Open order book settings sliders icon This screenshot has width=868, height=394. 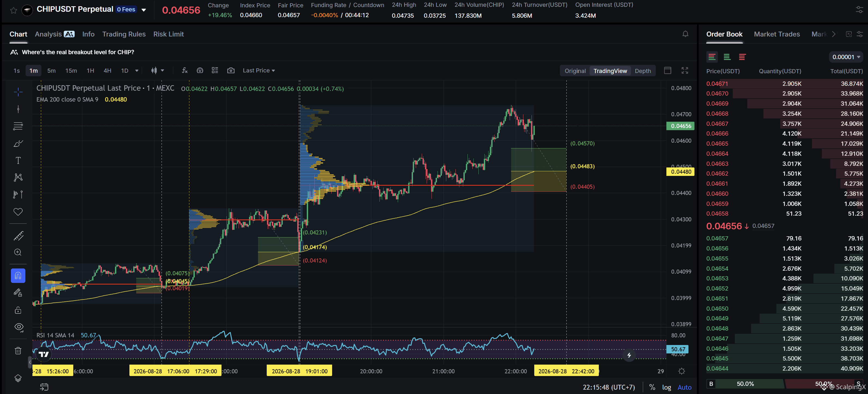pyautogui.click(x=860, y=34)
